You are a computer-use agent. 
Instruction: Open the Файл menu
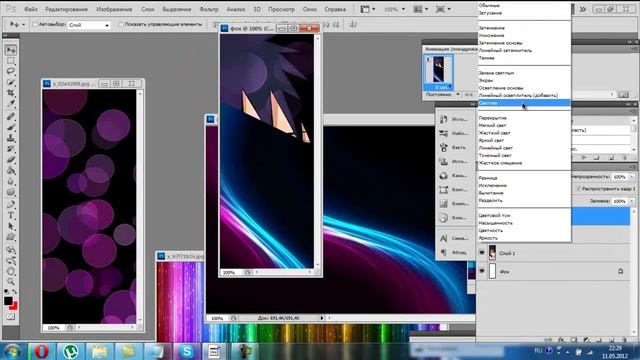[x=31, y=9]
